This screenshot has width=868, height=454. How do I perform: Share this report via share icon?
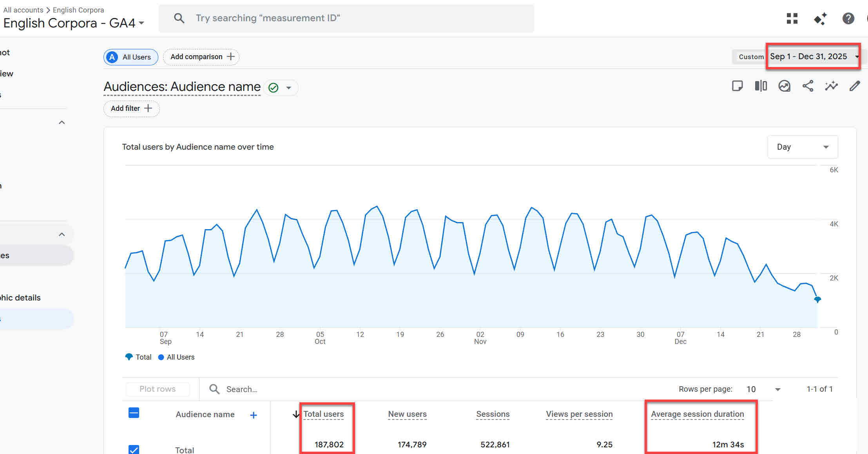click(x=808, y=86)
